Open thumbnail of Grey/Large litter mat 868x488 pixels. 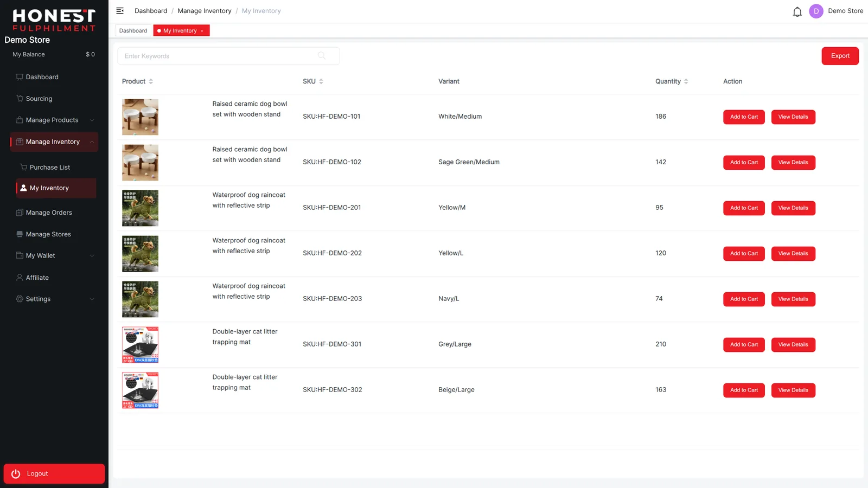141,345
